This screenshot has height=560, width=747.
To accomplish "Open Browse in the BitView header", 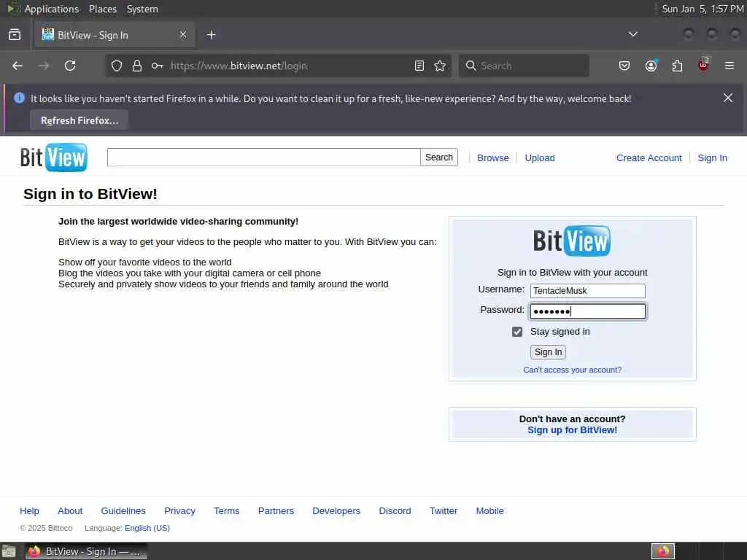I will [x=493, y=158].
